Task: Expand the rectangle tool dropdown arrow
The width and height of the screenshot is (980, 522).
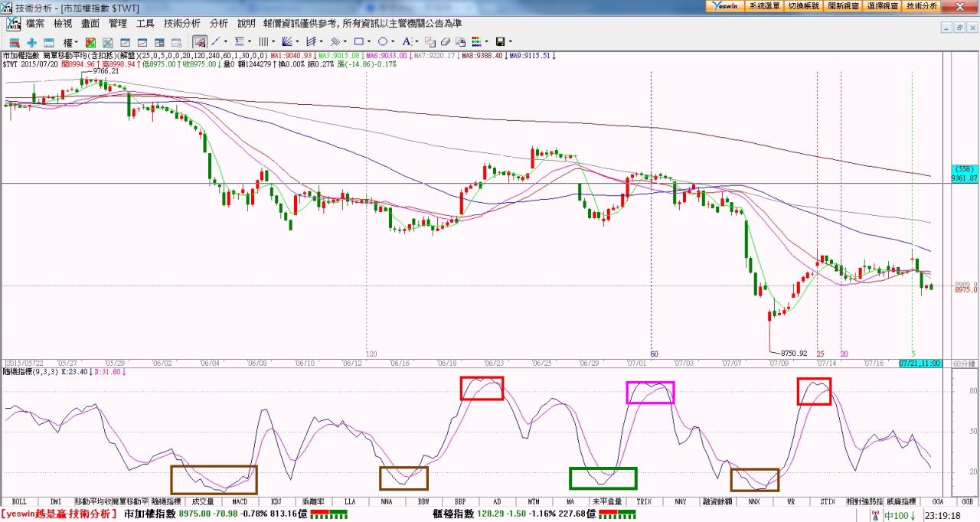Action: click(x=368, y=42)
